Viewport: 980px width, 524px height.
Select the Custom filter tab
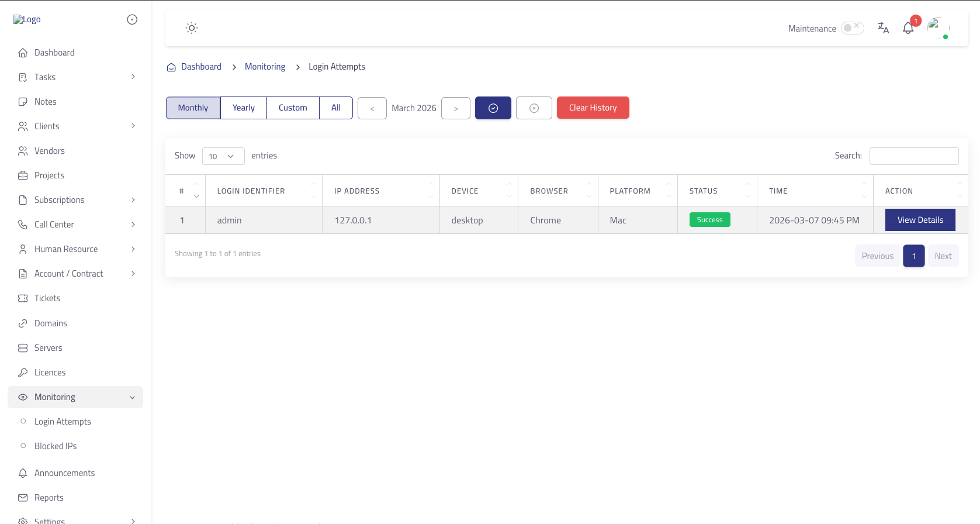[293, 108]
